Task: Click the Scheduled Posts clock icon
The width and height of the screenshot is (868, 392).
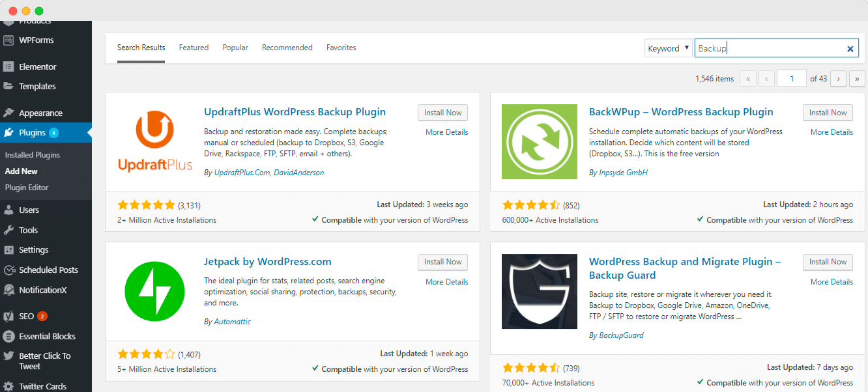Action: (x=8, y=270)
